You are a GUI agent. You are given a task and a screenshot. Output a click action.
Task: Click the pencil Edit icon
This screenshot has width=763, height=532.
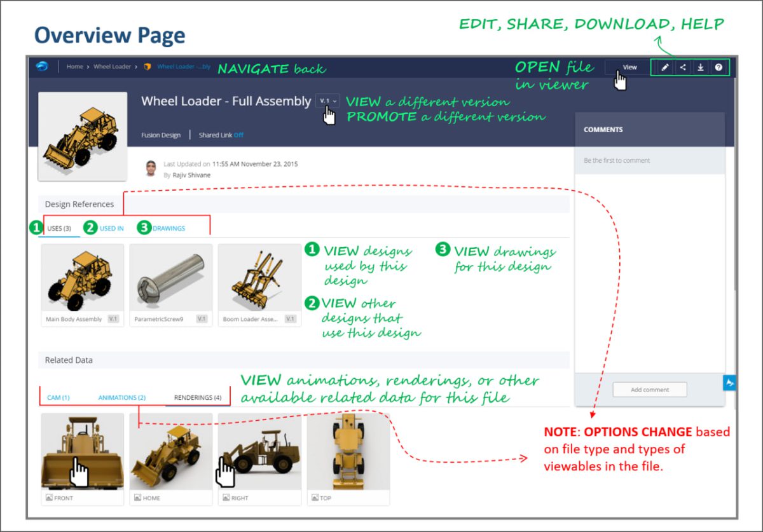(664, 67)
